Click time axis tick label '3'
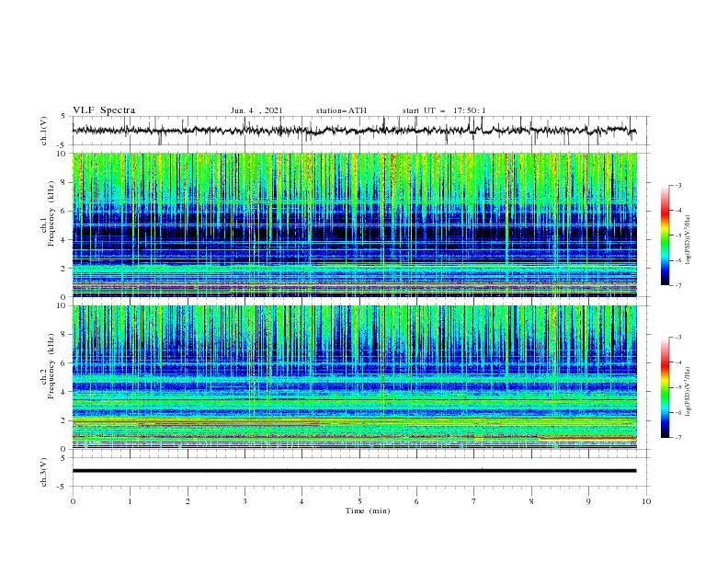 click(245, 501)
